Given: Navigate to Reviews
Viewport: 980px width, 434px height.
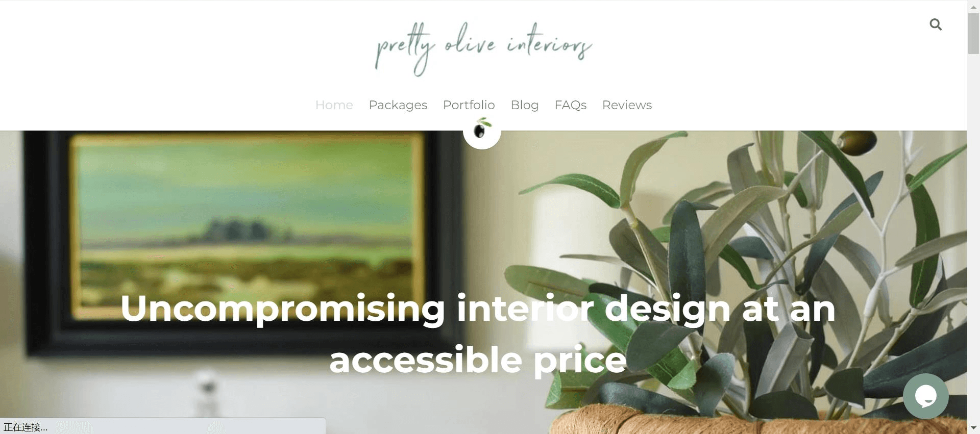Looking at the screenshot, I should point(627,105).
